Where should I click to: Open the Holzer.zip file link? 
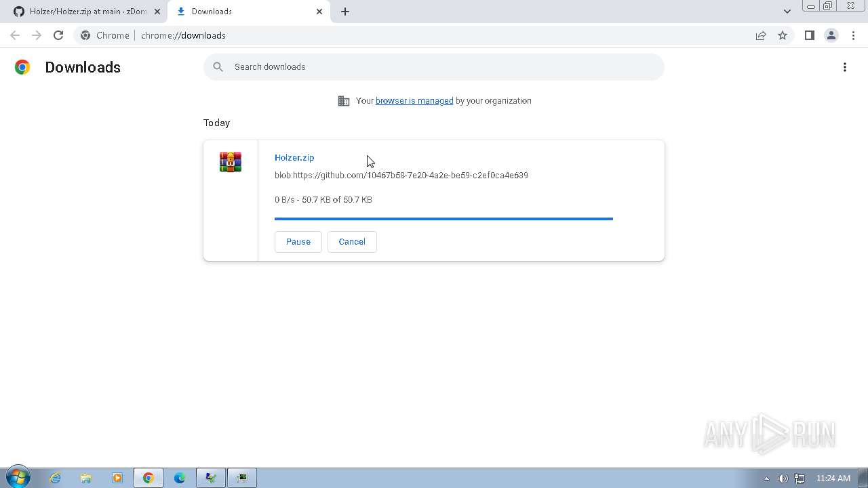(294, 157)
